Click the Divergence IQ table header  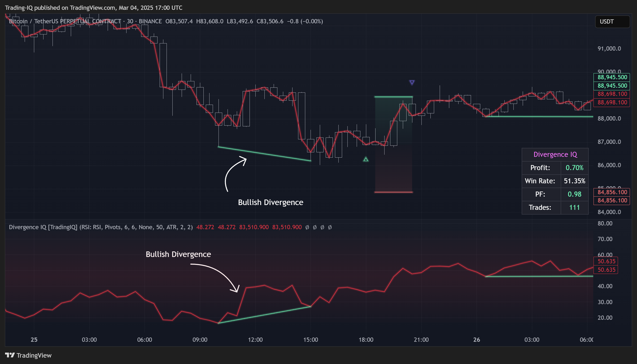(555, 154)
